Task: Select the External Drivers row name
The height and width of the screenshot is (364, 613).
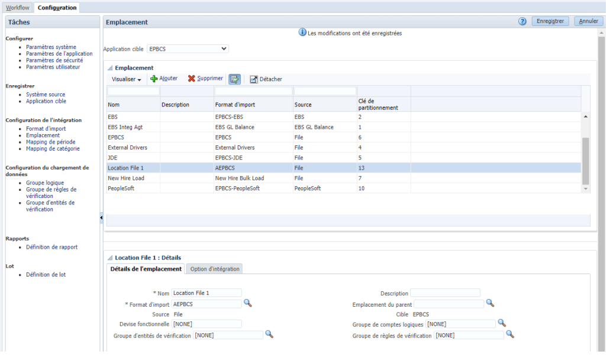Action: point(127,148)
